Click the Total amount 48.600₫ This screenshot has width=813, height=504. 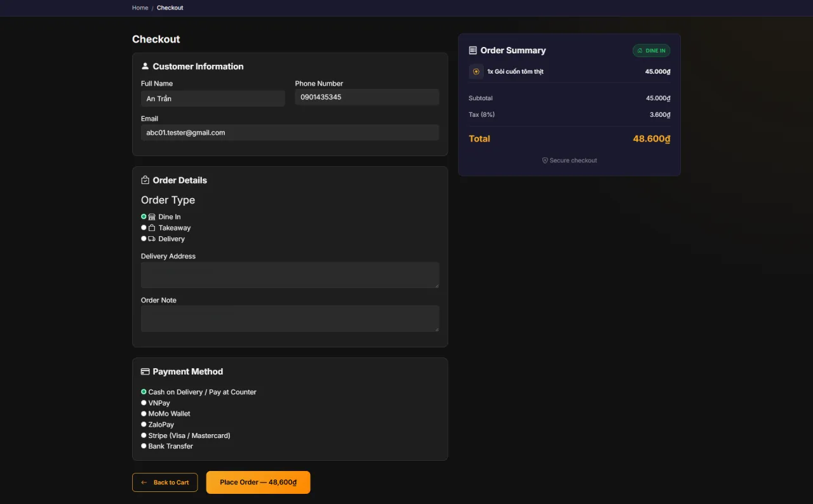click(652, 138)
